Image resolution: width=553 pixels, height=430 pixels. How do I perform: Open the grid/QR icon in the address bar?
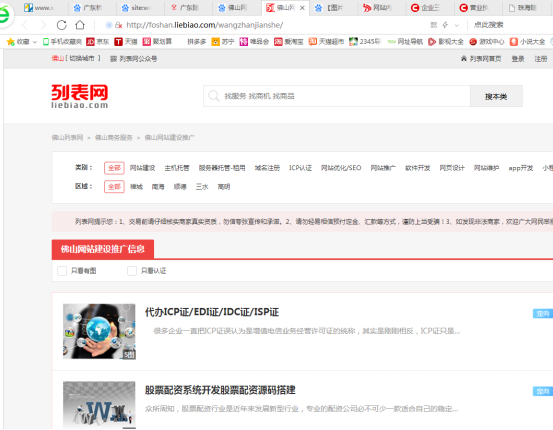[434, 25]
